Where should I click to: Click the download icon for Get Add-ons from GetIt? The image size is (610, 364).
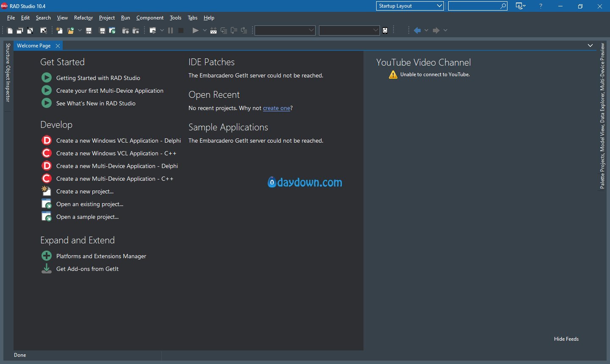pos(47,269)
